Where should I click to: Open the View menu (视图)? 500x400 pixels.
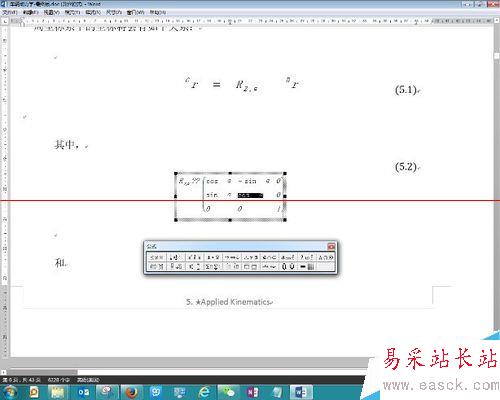pos(51,12)
